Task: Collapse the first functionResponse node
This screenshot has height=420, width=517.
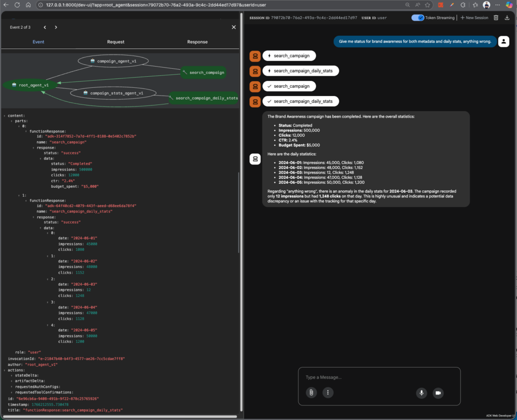Action: point(26,131)
